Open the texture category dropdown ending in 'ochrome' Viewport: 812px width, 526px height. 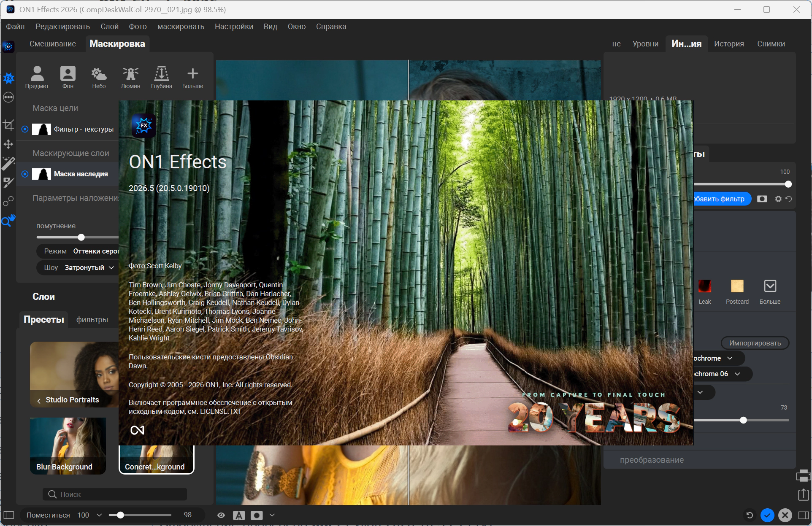[719, 358]
